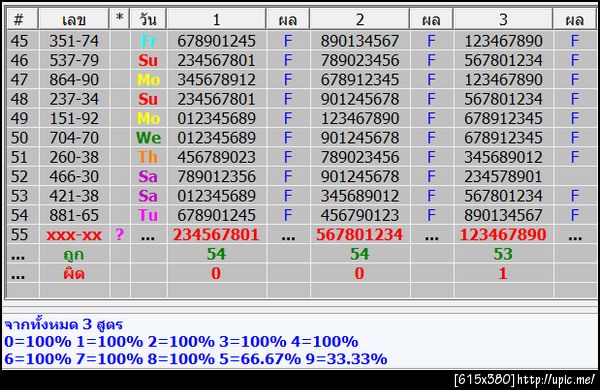This screenshot has height=390, width=600.
Task: Click result number 421-38
Action: [74, 196]
